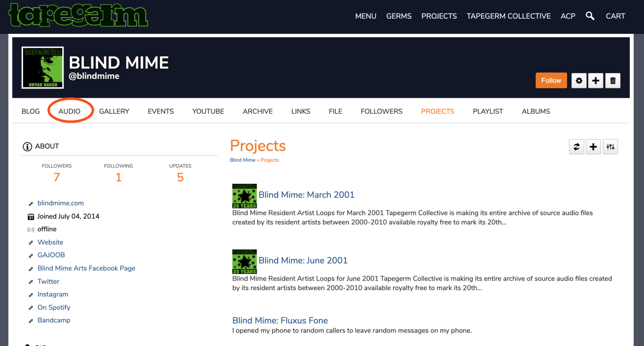Open the GALLERY tab
This screenshot has width=644, height=346.
point(114,111)
